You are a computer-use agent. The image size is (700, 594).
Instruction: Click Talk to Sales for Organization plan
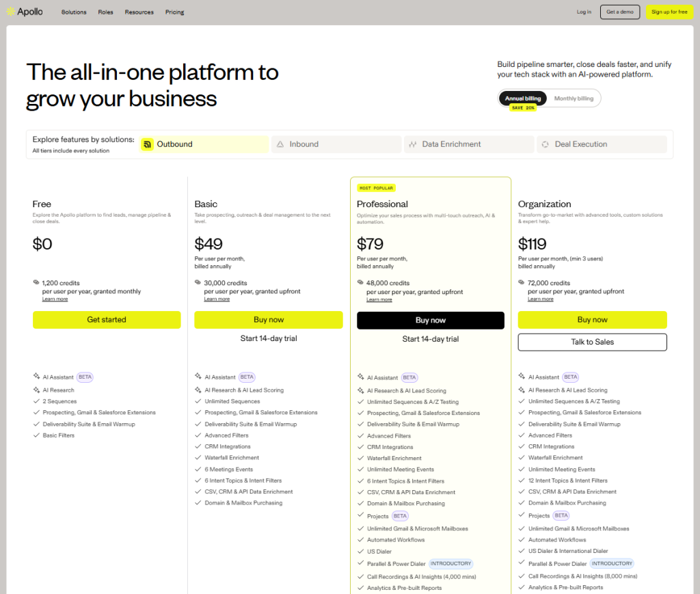point(592,342)
